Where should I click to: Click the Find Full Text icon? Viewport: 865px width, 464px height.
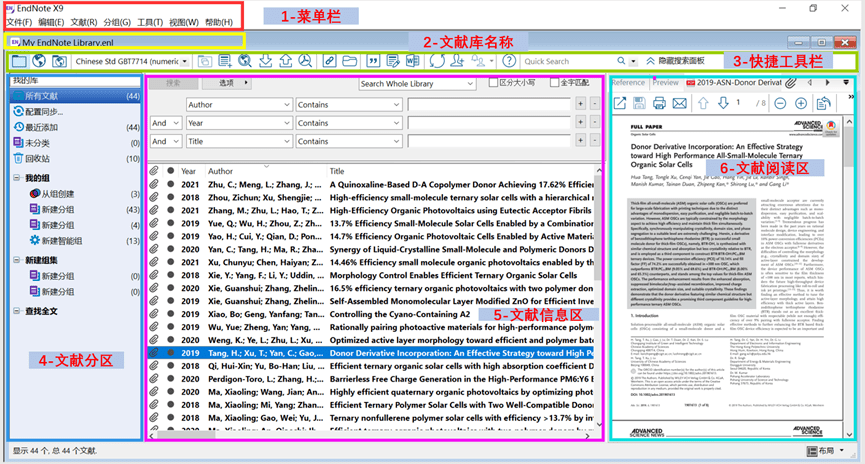[x=305, y=61]
